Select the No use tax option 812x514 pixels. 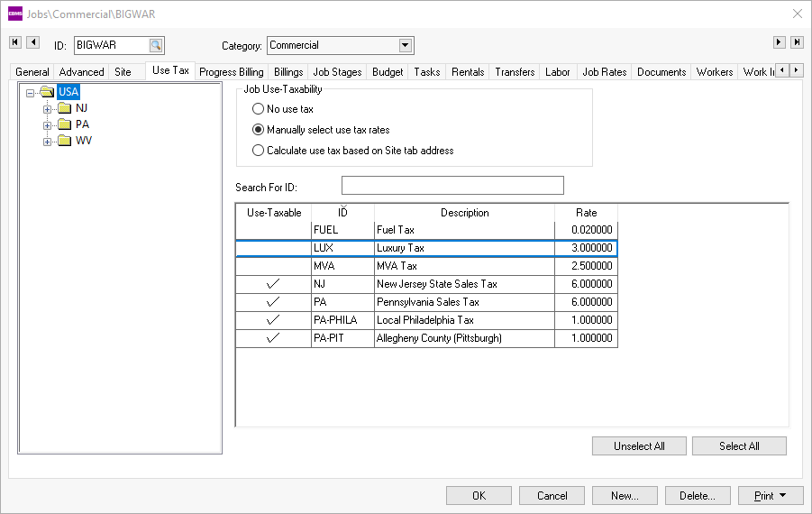click(x=259, y=109)
